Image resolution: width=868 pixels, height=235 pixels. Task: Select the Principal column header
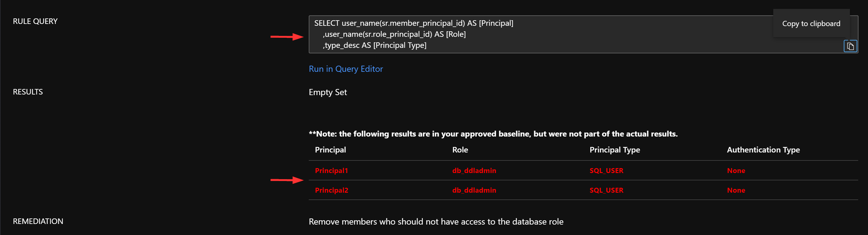click(331, 150)
